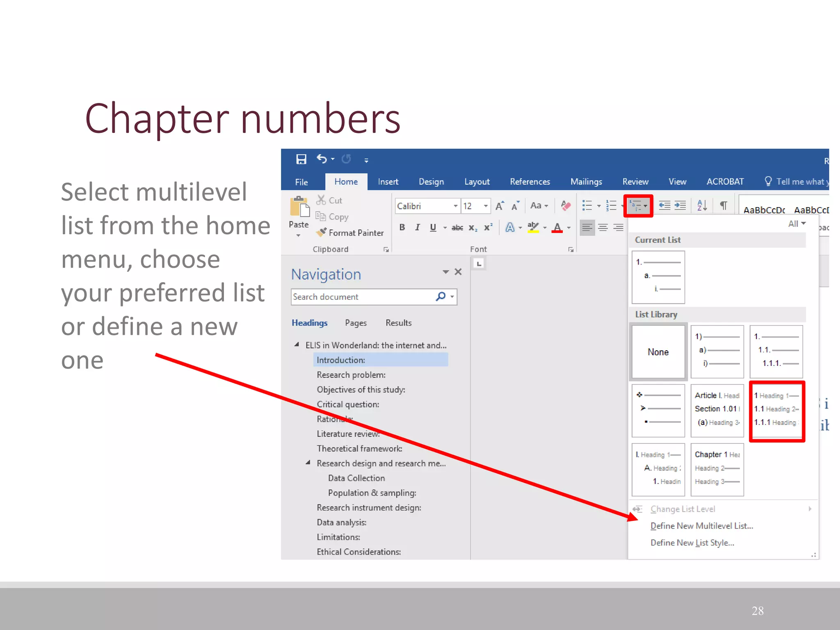Click Increase Indent icon
The image size is (840, 630).
click(680, 205)
